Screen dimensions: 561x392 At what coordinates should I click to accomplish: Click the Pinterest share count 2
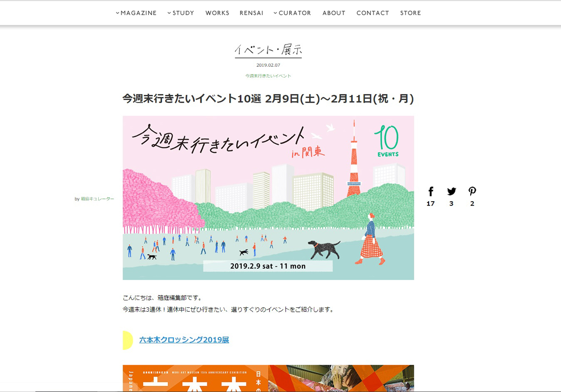472,203
